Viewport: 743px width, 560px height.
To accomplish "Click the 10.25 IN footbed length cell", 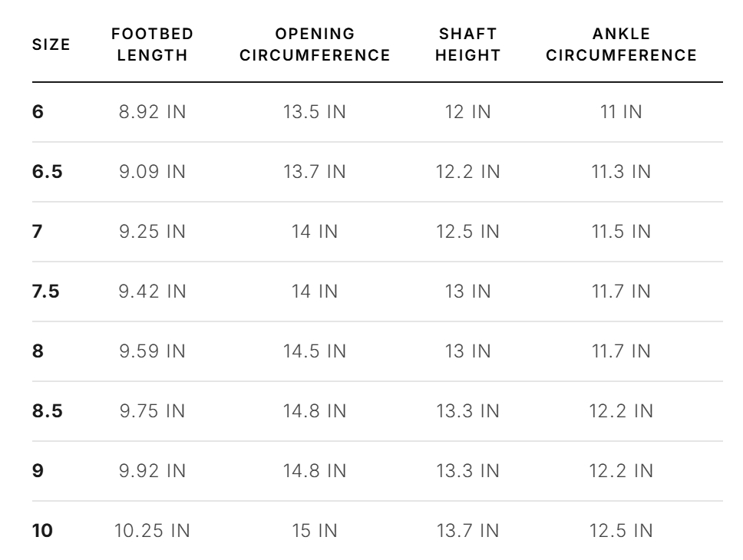I will click(x=152, y=530).
